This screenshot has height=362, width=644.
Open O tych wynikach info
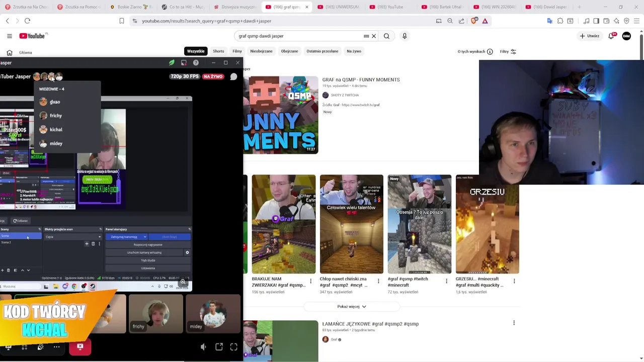tap(475, 51)
